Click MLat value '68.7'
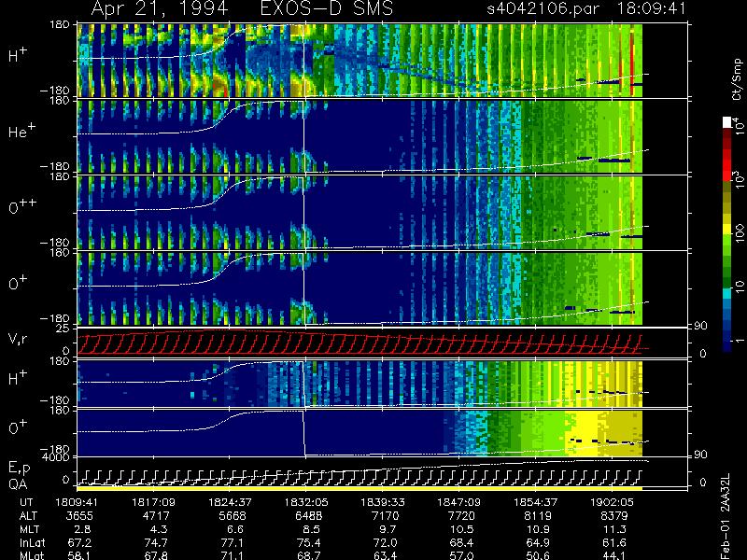 309,555
